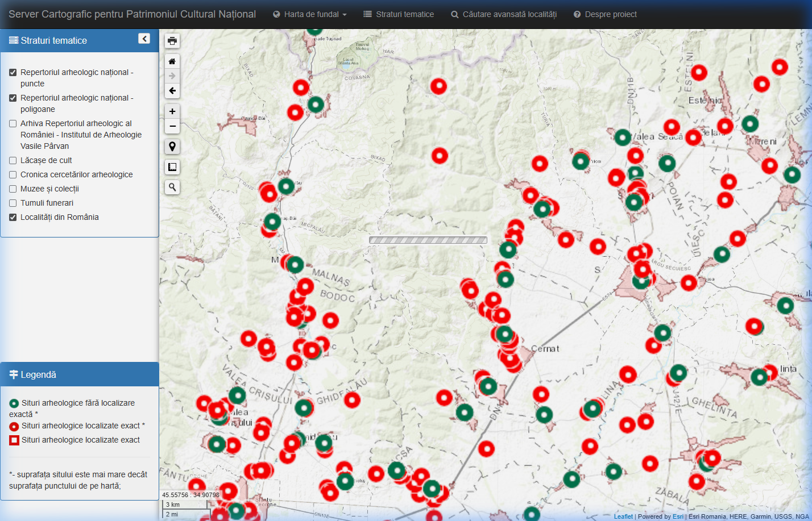Zoom out of the map
This screenshot has width=812, height=521.
[172, 126]
